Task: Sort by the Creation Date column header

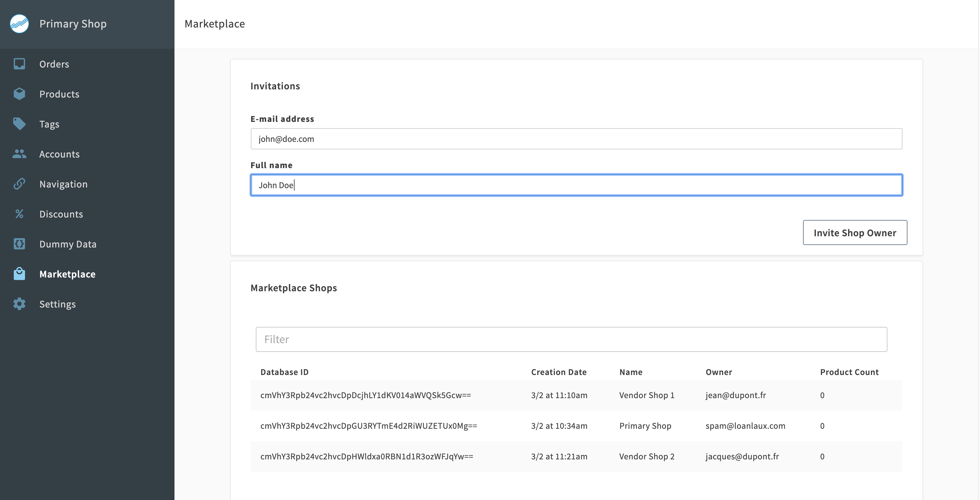Action: [x=558, y=372]
